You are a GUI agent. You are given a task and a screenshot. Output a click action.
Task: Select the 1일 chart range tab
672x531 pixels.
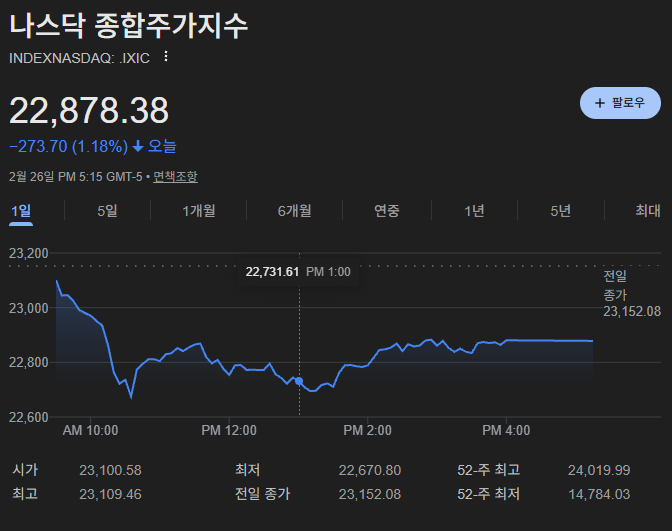click(21, 210)
